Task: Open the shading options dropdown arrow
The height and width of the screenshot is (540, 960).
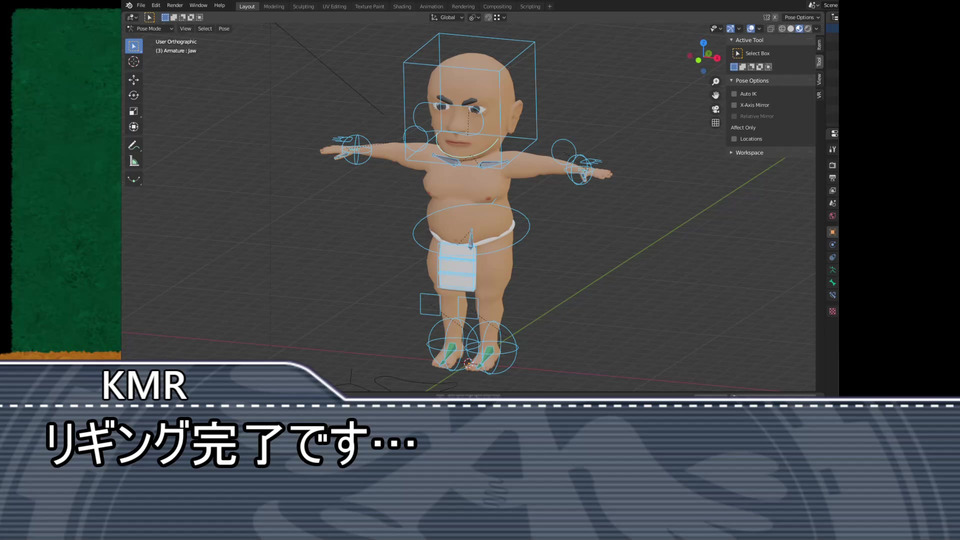Action: tap(817, 29)
